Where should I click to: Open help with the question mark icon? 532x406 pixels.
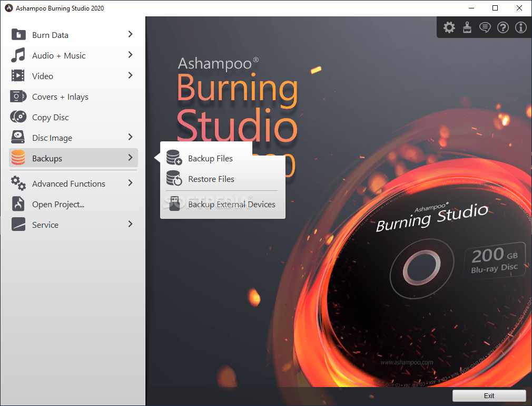pos(503,27)
